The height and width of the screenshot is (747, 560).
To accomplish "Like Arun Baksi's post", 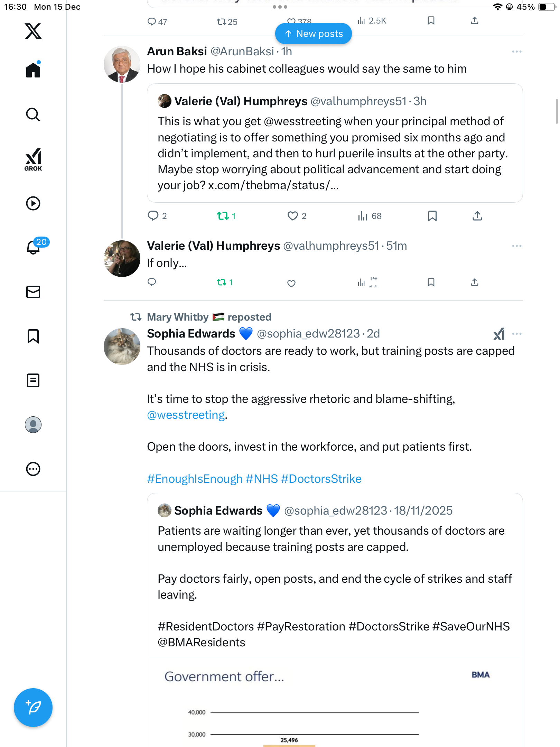I will pyautogui.click(x=292, y=216).
